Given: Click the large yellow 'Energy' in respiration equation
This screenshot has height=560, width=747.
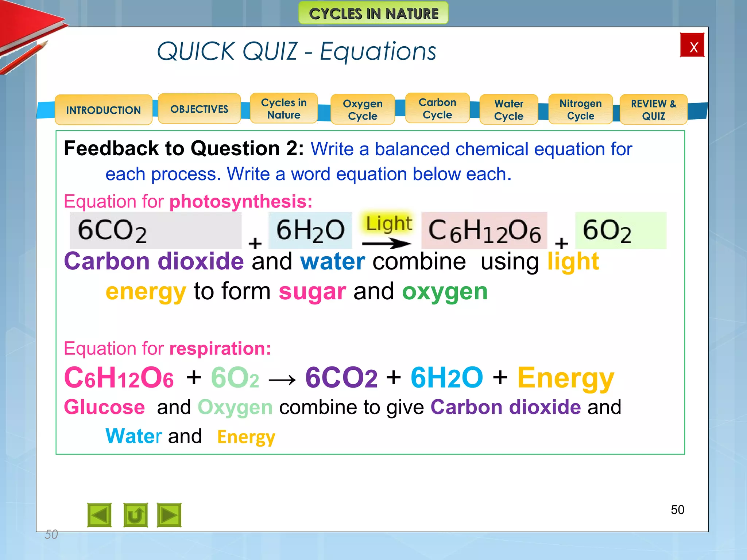Looking at the screenshot, I should (566, 379).
